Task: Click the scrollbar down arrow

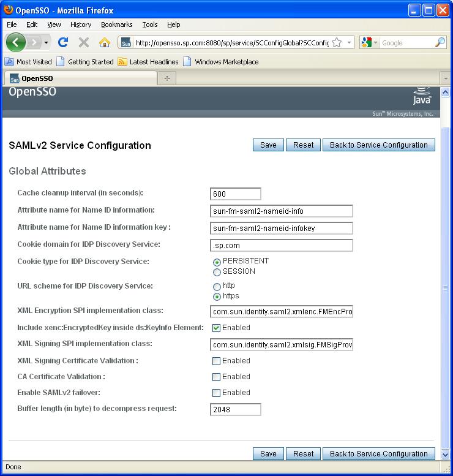Action: pyautogui.click(x=445, y=455)
